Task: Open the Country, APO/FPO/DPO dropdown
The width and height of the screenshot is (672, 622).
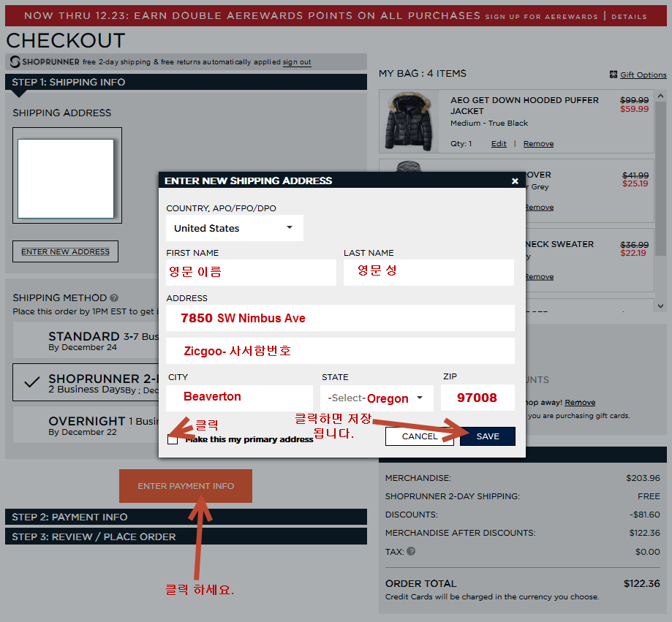Action: click(235, 228)
